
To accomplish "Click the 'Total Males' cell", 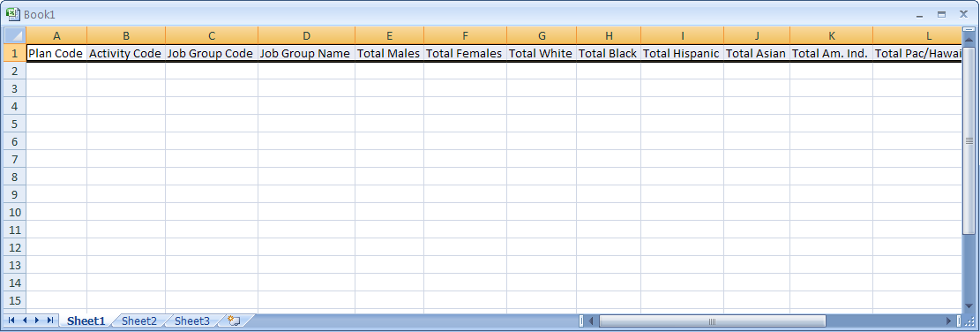I will (x=389, y=53).
